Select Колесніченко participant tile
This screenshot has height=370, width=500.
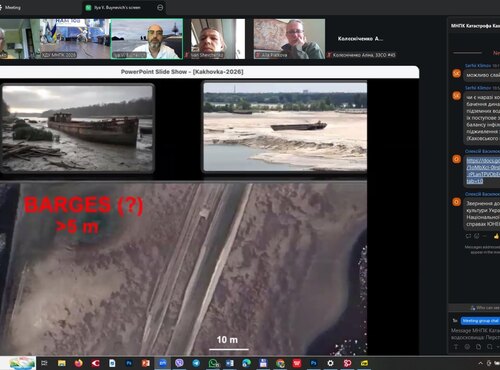click(361, 39)
